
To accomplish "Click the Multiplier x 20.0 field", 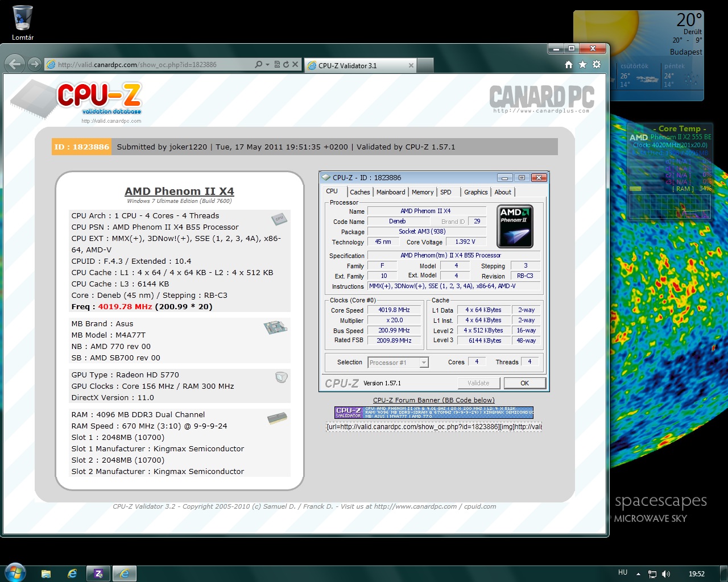I will [x=394, y=321].
